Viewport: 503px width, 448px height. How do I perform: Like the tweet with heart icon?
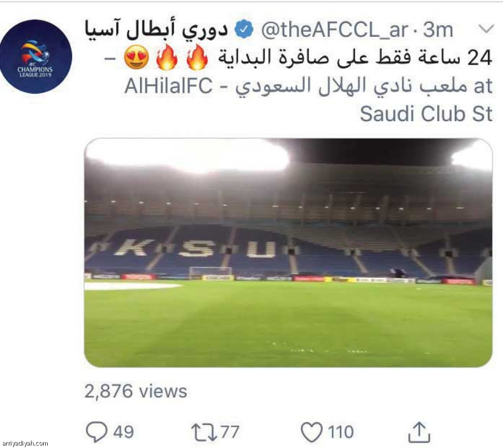click(x=311, y=432)
